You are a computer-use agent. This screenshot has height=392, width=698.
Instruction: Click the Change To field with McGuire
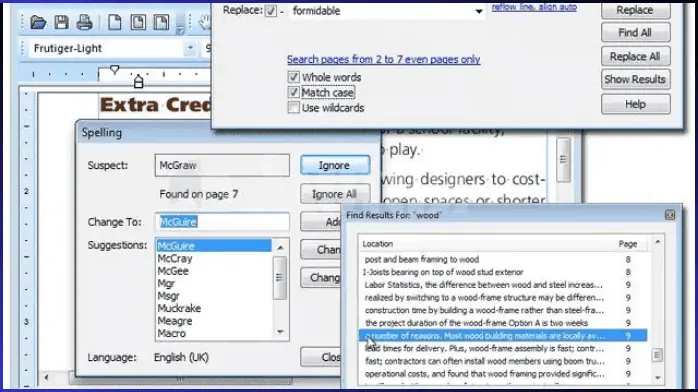pyautogui.click(x=222, y=222)
